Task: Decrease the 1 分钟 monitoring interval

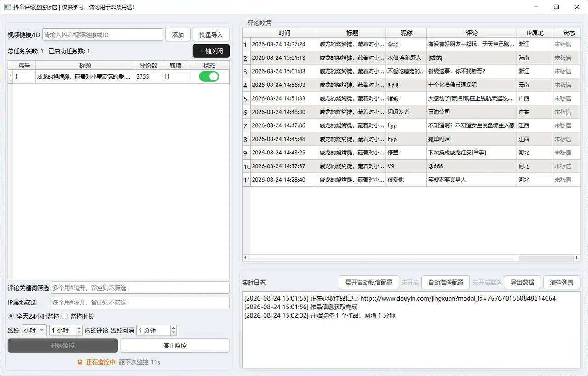Action: (x=173, y=333)
